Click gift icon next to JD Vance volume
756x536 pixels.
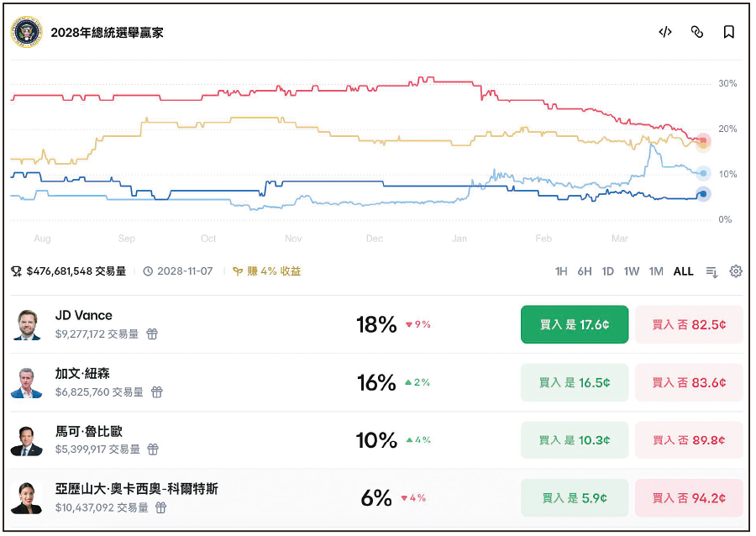[x=152, y=334]
